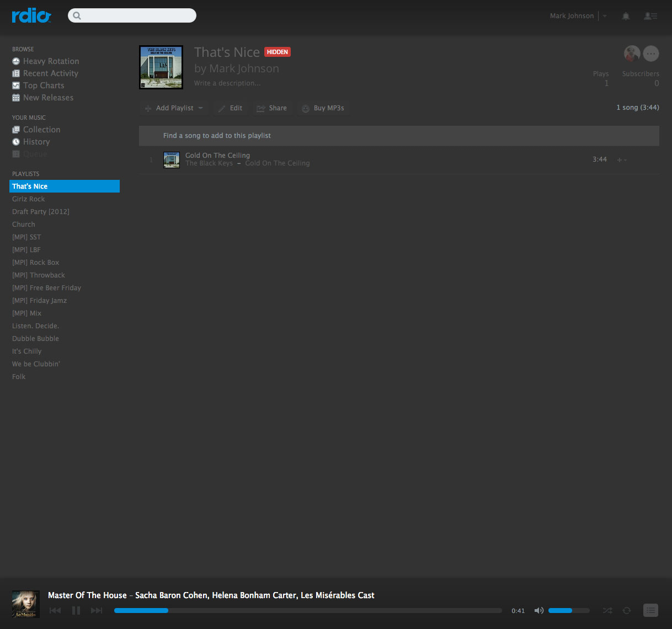Click the History clock icon
Image resolution: width=672 pixels, height=629 pixels.
[x=16, y=142]
